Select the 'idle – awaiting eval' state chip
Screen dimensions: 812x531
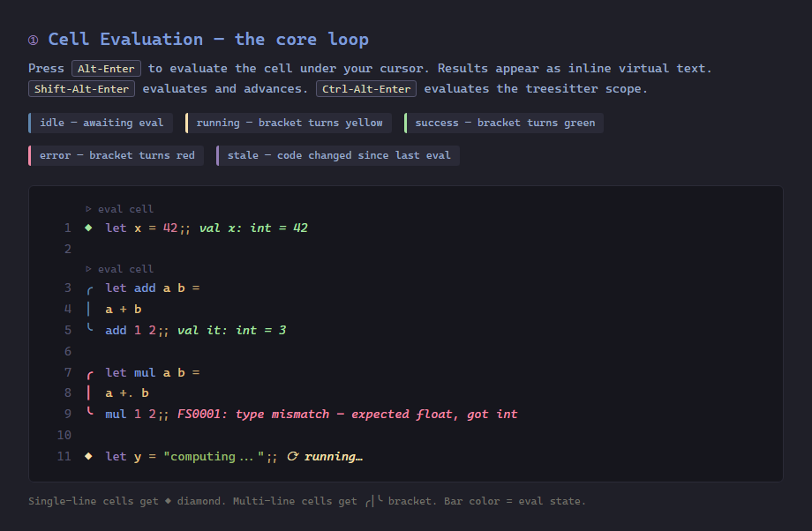(x=101, y=123)
